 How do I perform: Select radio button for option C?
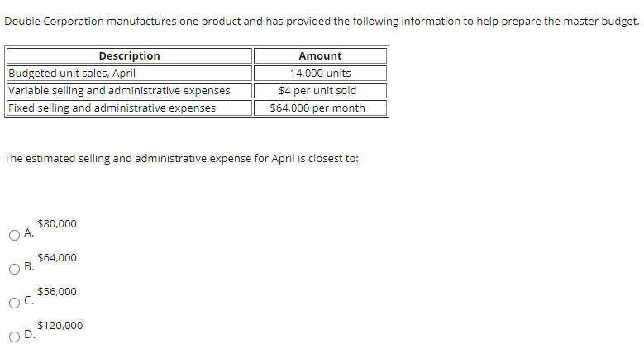coord(14,303)
